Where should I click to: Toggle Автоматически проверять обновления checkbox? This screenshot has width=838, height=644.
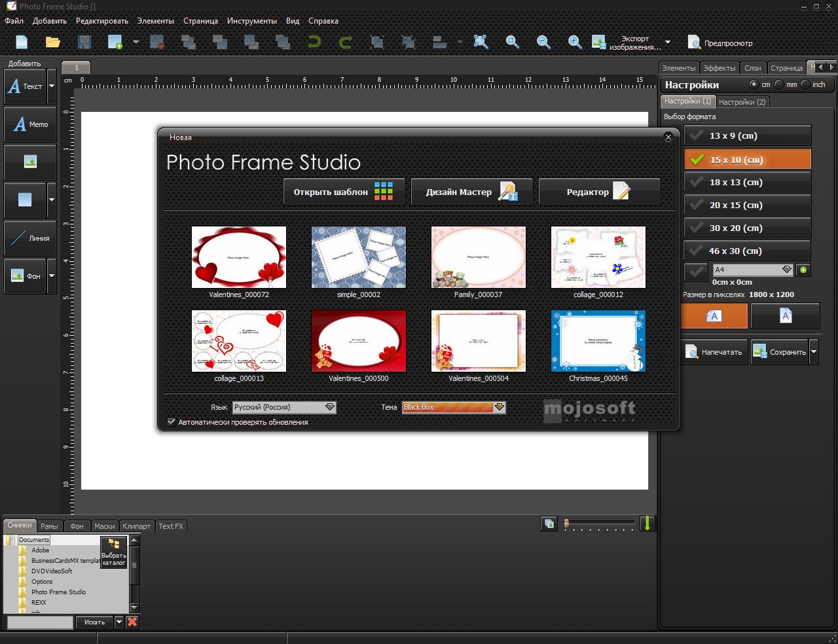(x=172, y=422)
